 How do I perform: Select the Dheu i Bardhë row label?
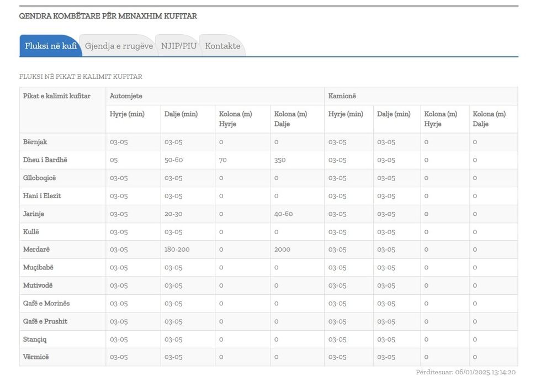(45, 160)
